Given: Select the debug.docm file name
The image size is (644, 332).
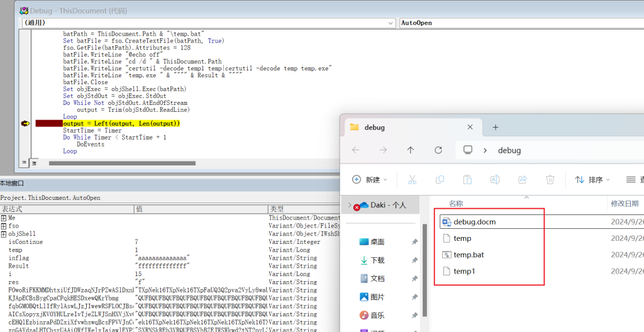Looking at the screenshot, I should click(x=475, y=222).
